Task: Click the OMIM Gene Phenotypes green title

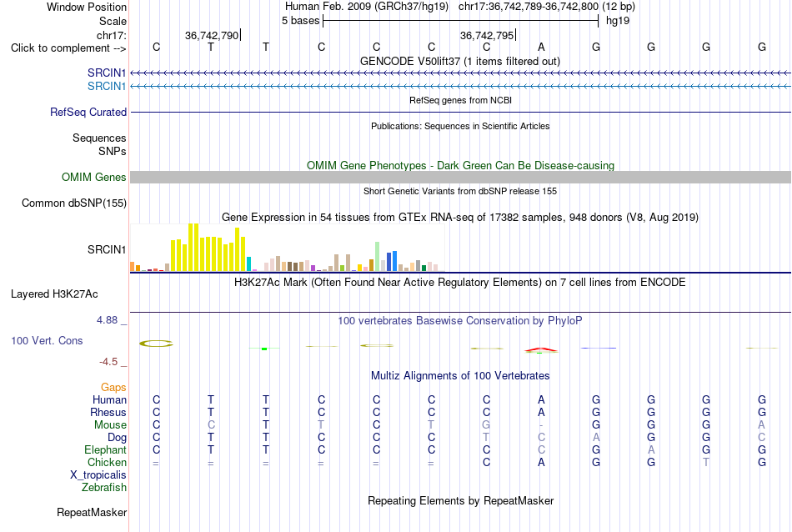Action: [460, 165]
